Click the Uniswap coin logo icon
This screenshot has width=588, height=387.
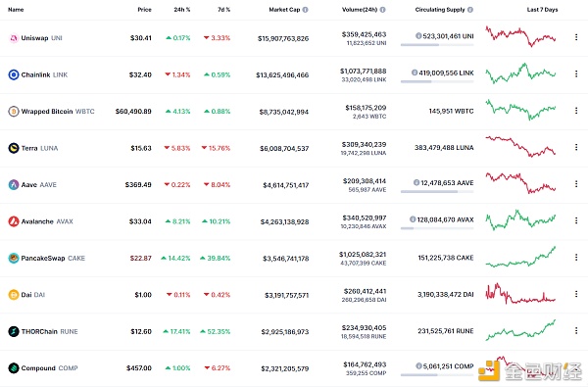(x=14, y=38)
